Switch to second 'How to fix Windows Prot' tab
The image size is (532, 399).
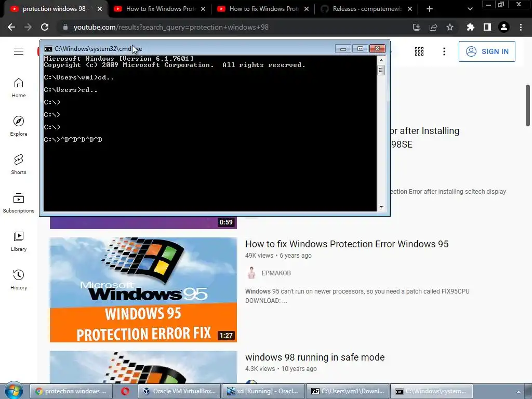(159, 9)
